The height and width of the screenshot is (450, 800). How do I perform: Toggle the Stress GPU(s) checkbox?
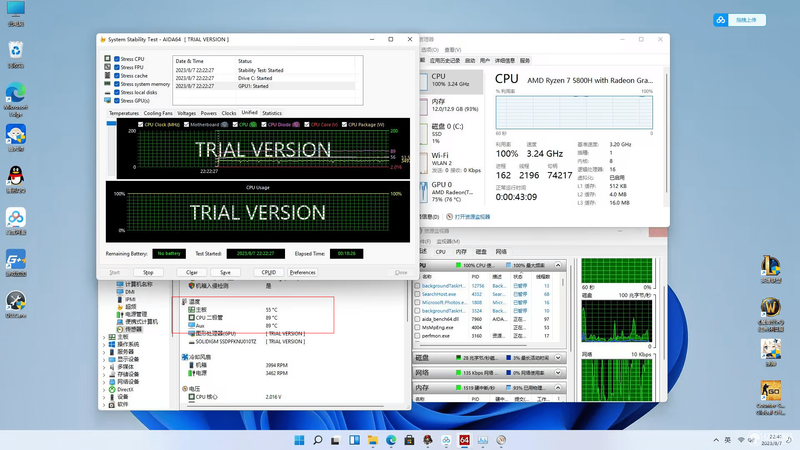[x=117, y=101]
